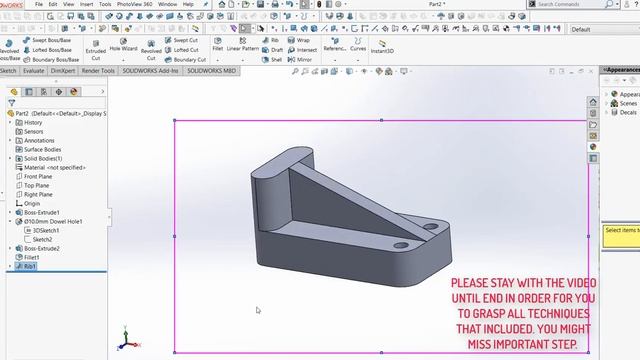Open FeatureManager design tree tab
Image resolution: width=640 pixels, height=360 pixels.
(x=14, y=92)
